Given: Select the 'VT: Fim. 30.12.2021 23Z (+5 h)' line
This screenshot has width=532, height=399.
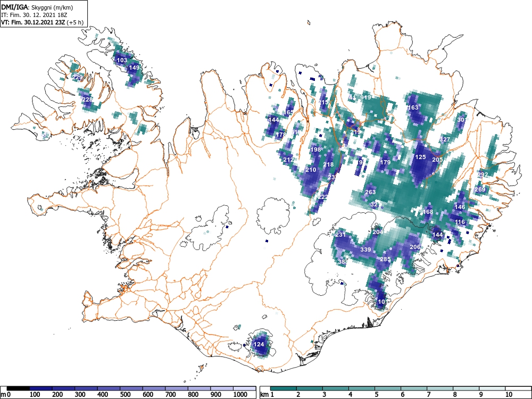Looking at the screenshot, I should click(x=42, y=22).
